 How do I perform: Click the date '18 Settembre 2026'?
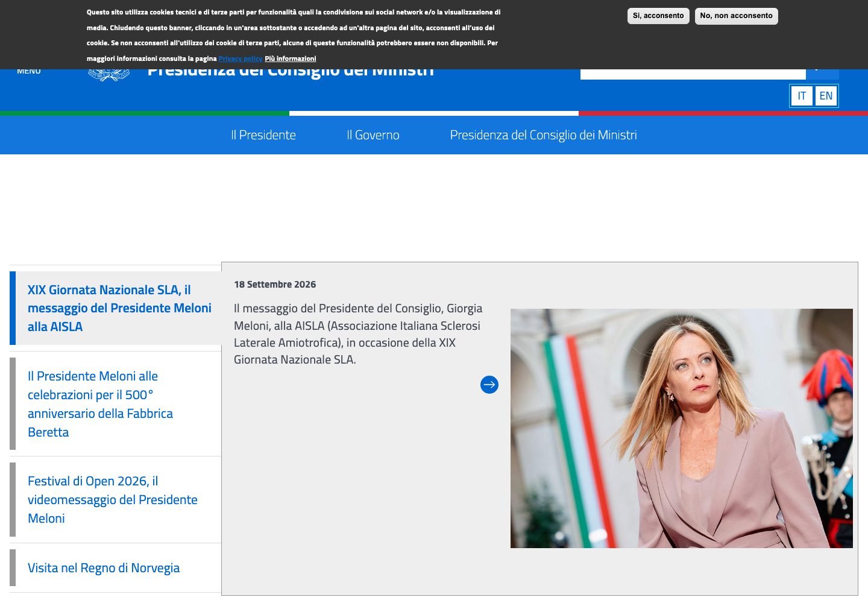(275, 285)
